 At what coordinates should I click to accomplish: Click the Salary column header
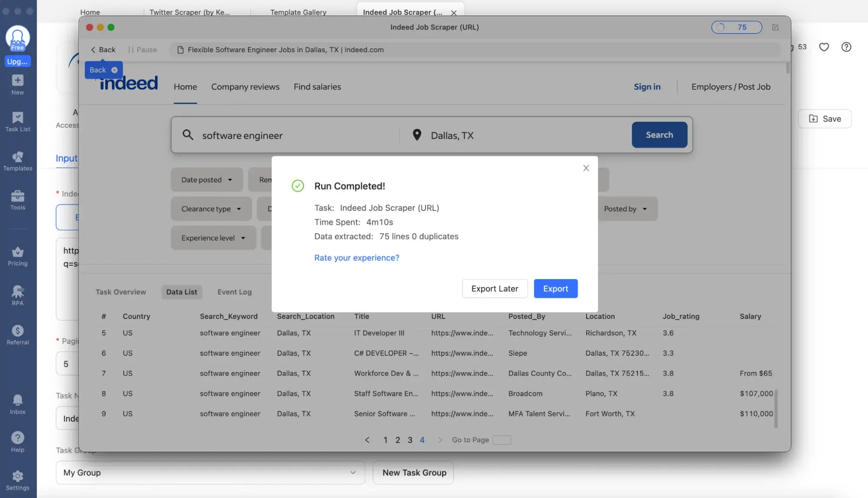750,316
